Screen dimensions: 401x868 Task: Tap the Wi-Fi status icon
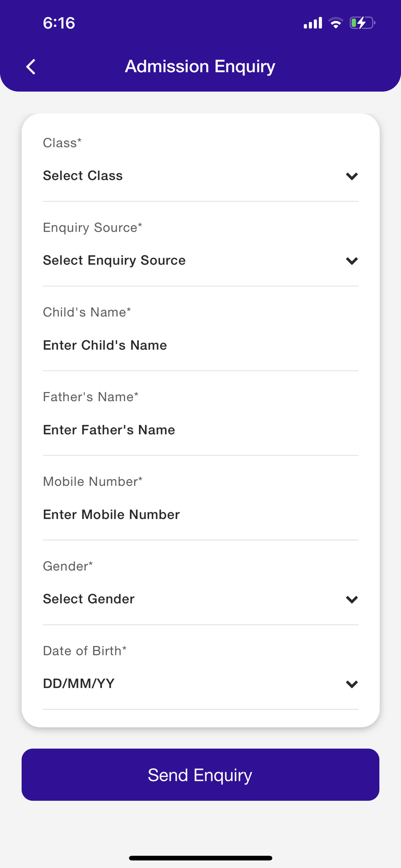[336, 23]
